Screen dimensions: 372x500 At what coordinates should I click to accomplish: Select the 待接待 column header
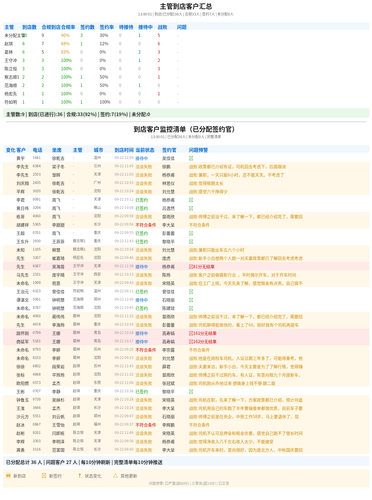click(126, 27)
